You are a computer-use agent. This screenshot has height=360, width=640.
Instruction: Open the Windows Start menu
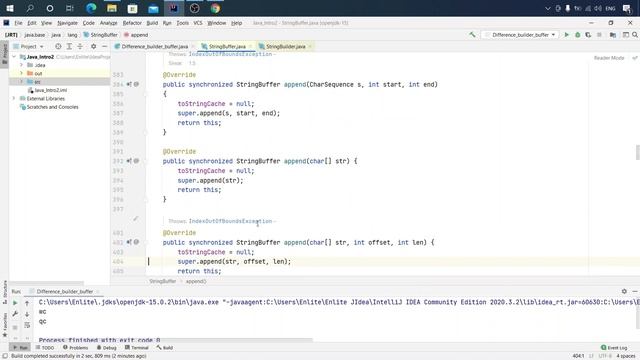coord(9,8)
